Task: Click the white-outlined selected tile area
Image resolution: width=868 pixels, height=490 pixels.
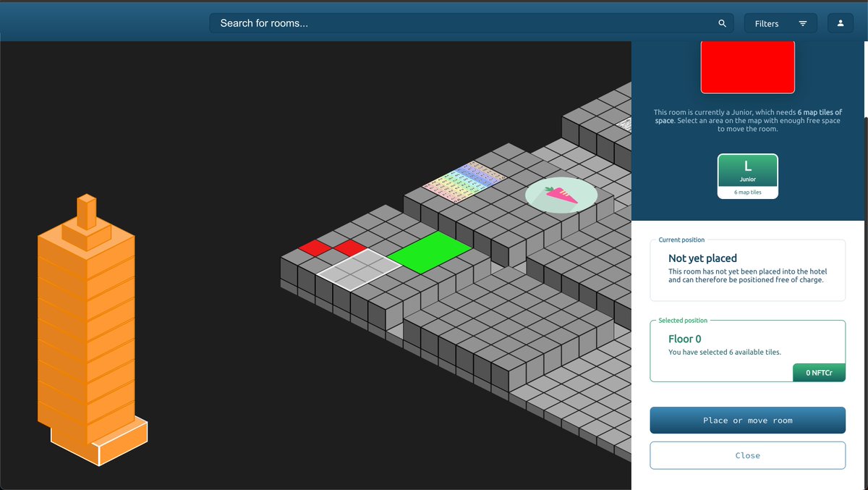Action: 359,269
